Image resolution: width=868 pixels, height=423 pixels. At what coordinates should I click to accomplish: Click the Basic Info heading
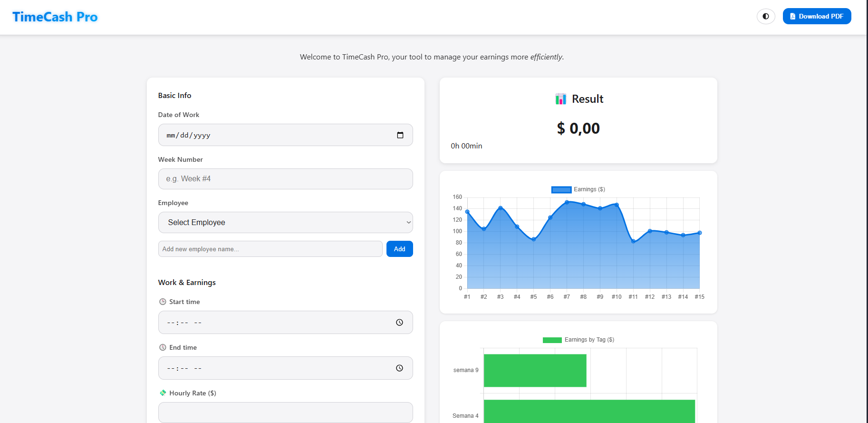click(x=175, y=96)
